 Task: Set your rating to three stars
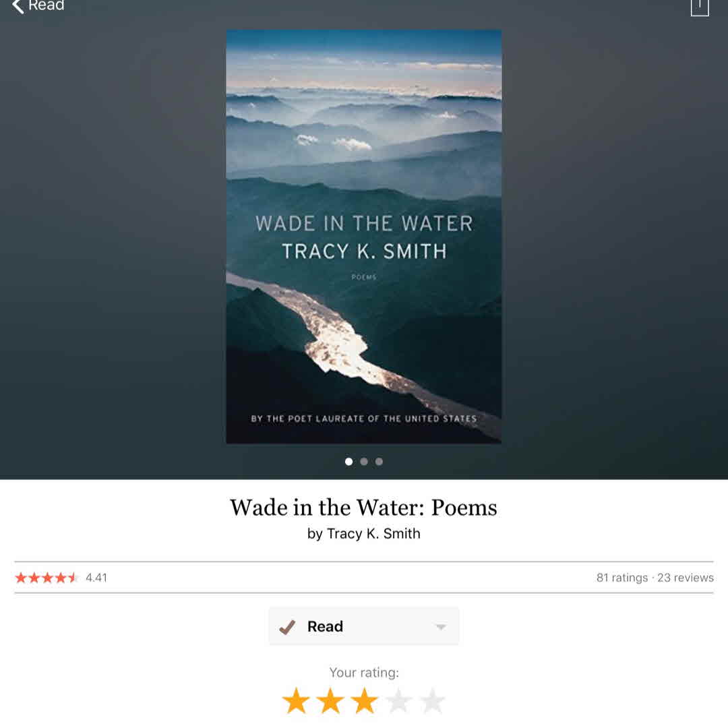[364, 700]
